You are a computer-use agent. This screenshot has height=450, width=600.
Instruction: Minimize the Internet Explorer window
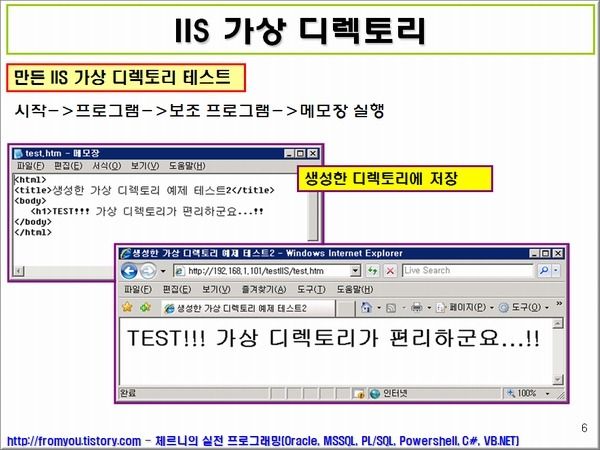tap(535, 253)
